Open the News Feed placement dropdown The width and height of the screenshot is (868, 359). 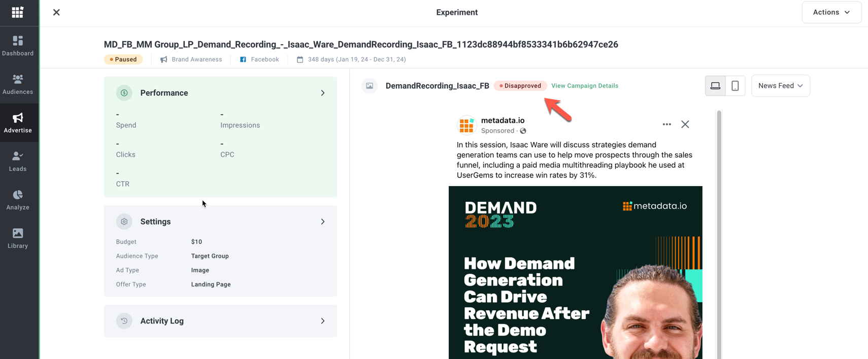[x=780, y=86]
